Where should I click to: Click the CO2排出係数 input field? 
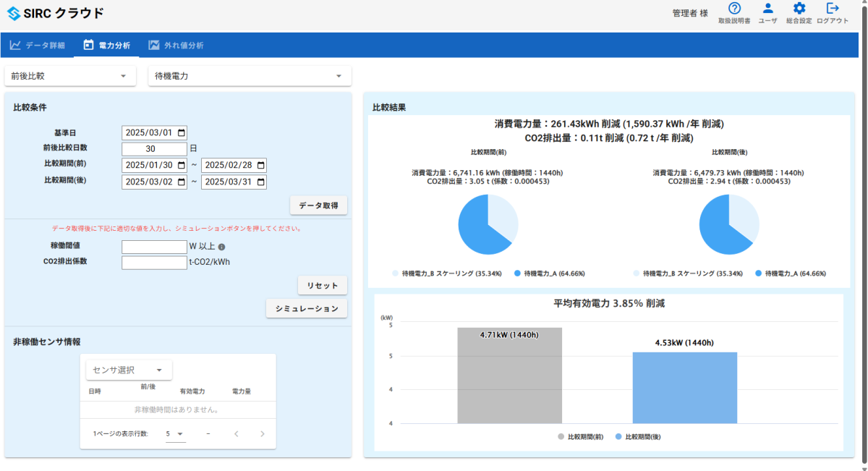(x=154, y=262)
